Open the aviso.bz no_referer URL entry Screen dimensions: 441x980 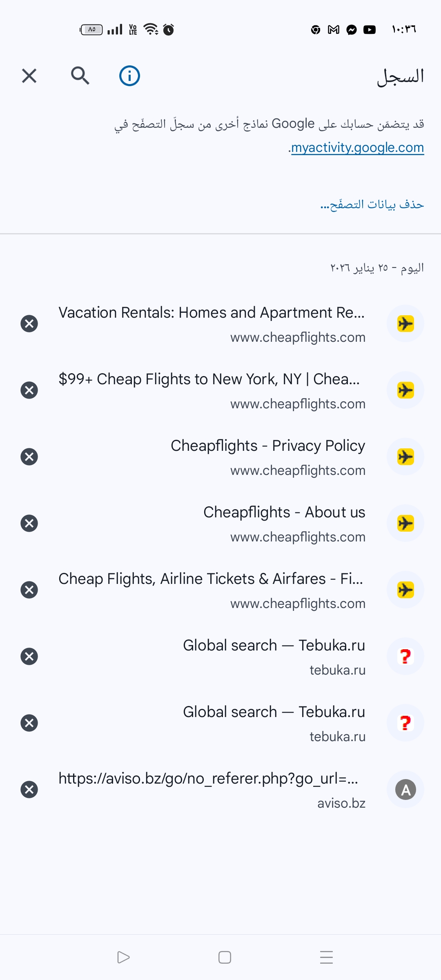click(x=208, y=779)
